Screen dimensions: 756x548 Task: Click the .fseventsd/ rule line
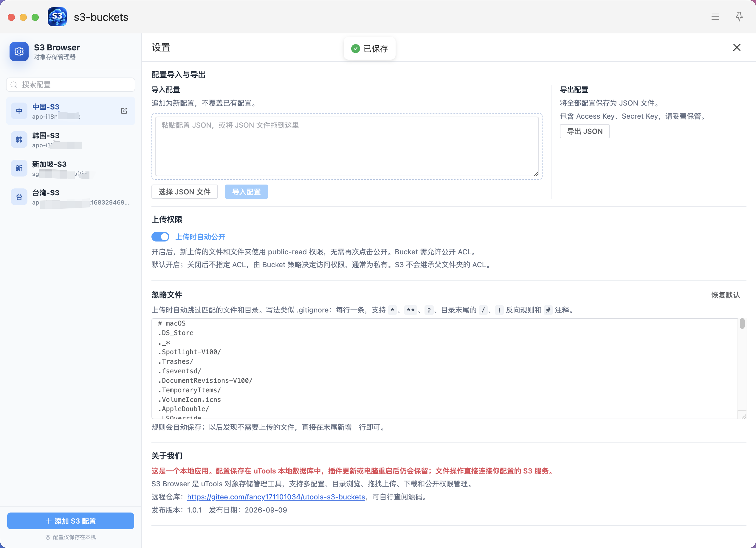(180, 371)
